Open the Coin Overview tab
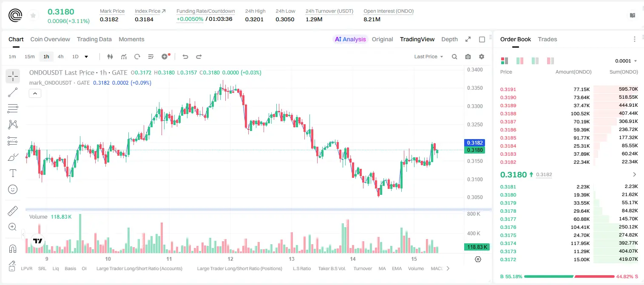The width and height of the screenshot is (644, 285). tap(50, 39)
